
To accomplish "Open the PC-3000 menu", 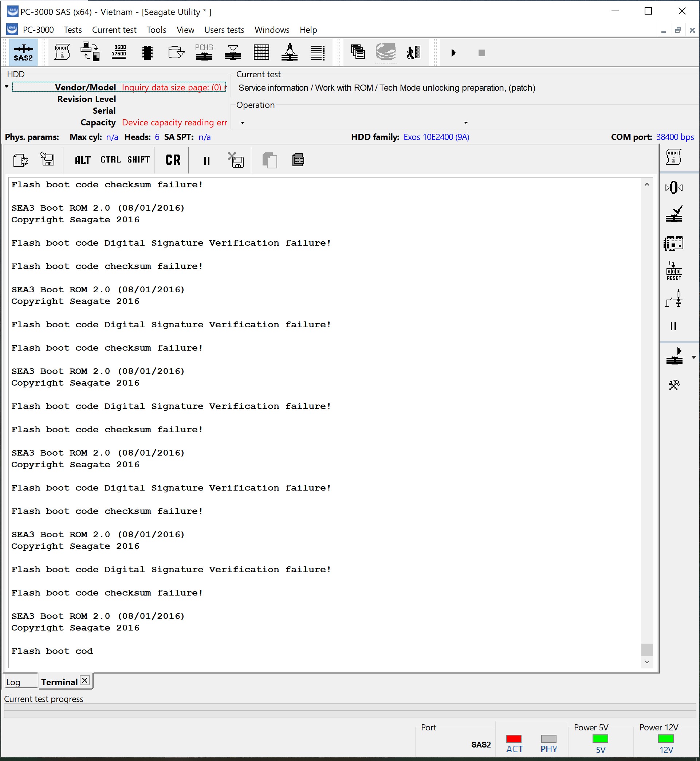I will click(x=38, y=30).
